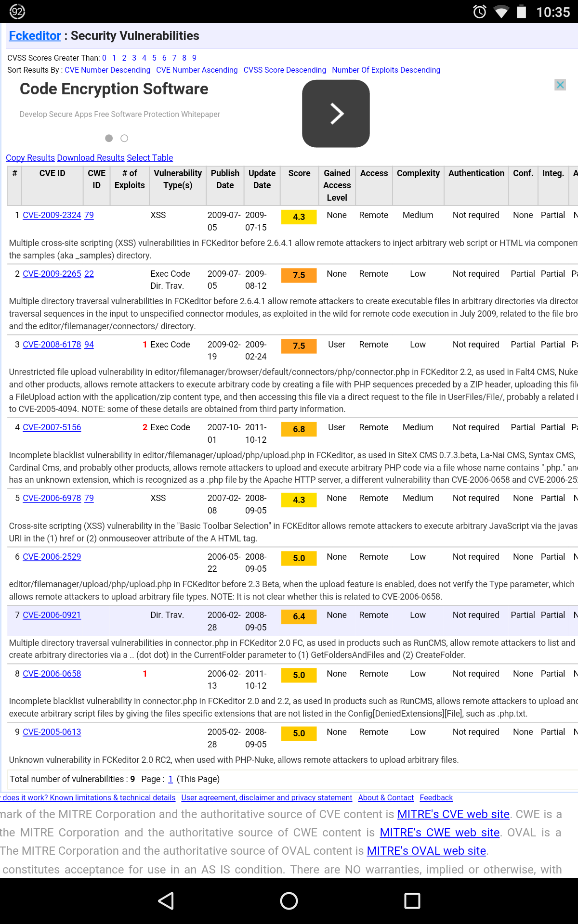Image resolution: width=578 pixels, height=924 pixels.
Task: Filter CVSS scores greater than 7
Action: [174, 58]
